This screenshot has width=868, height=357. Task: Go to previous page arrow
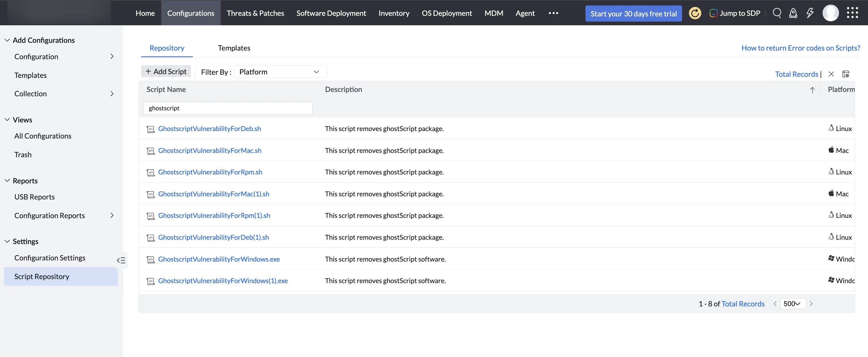tap(775, 304)
